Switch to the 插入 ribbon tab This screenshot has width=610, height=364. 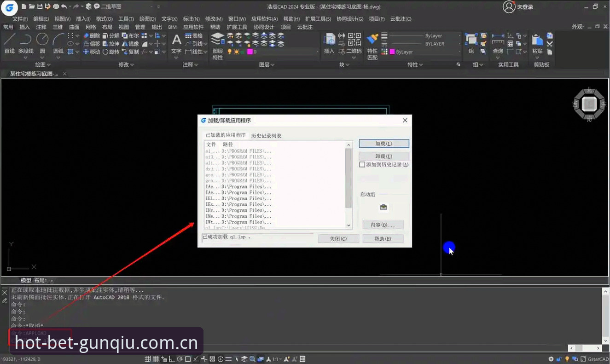(x=24, y=27)
